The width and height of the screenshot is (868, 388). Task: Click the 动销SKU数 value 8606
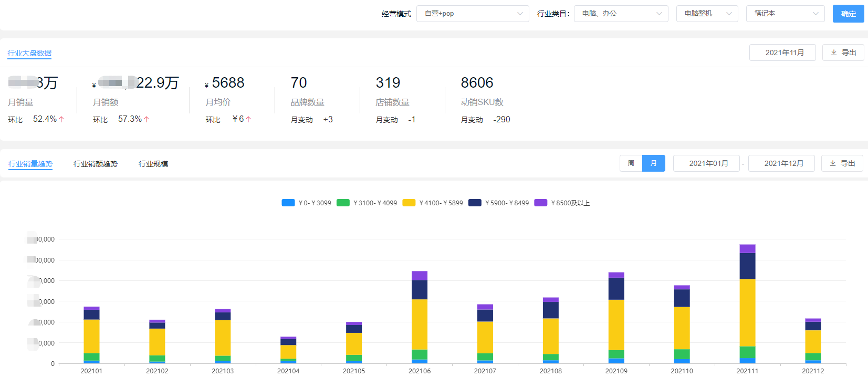[x=477, y=83]
